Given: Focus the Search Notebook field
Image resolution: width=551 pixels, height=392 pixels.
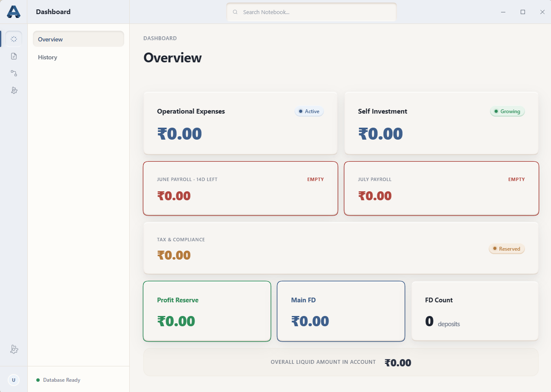Looking at the screenshot, I should click(312, 12).
